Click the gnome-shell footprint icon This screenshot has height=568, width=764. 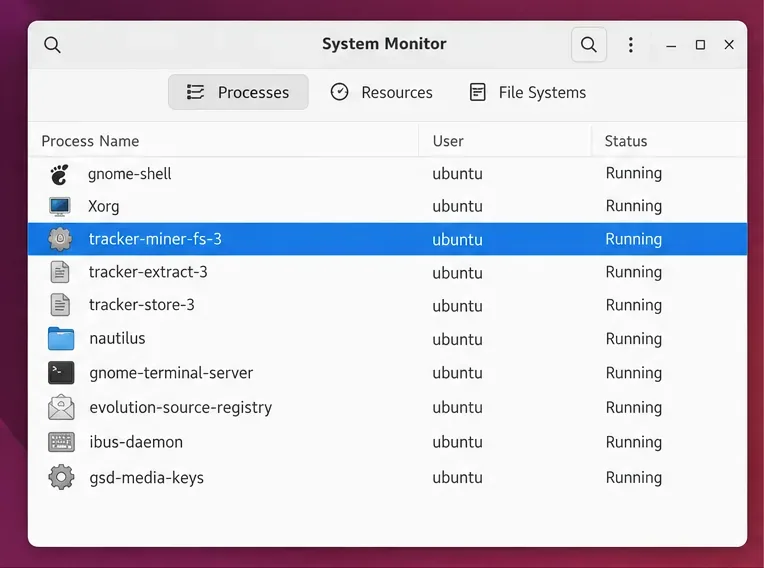point(60,174)
